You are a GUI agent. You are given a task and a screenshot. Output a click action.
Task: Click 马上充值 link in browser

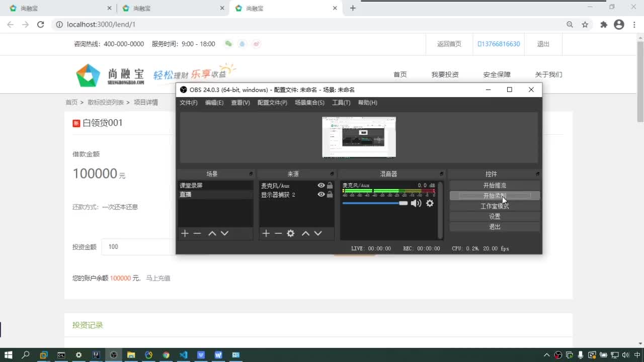point(158,278)
